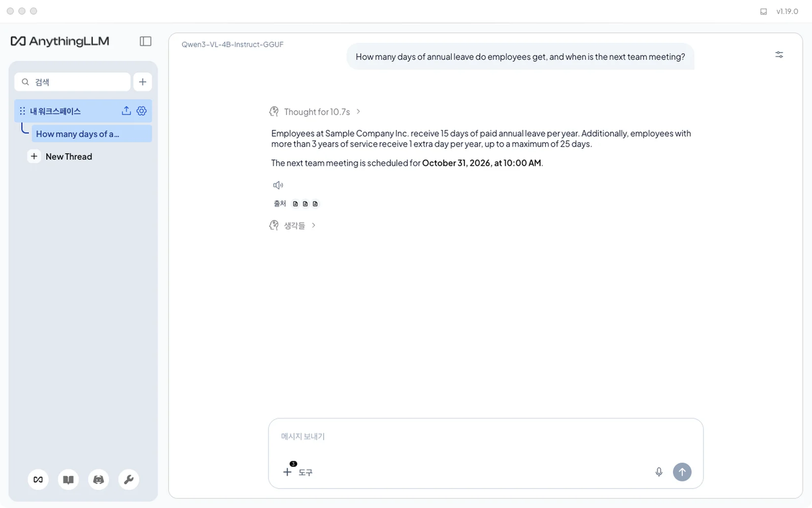Viewport: 812px width, 508px height.
Task: Click the v1.19.0 version label
Action: [787, 11]
